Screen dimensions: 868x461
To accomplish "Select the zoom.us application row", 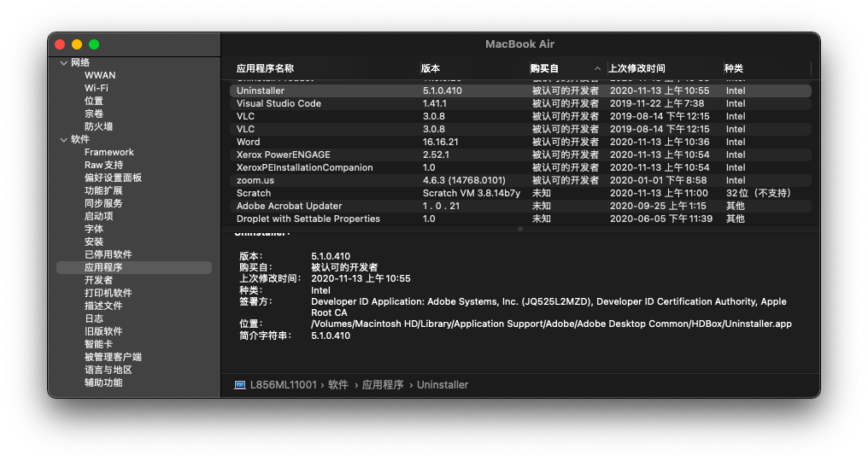I will (x=255, y=180).
